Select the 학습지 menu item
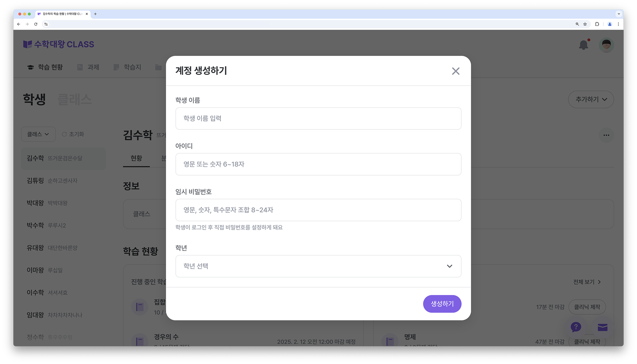The image size is (637, 364). point(128,67)
